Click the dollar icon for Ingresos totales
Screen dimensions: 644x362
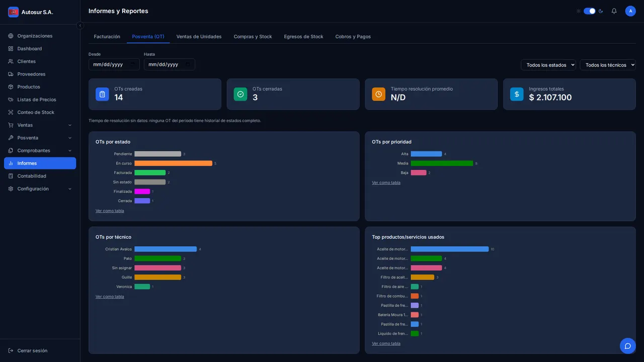pos(517,94)
